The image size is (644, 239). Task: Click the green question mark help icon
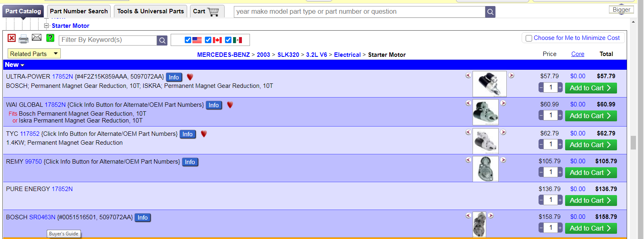pyautogui.click(x=50, y=38)
